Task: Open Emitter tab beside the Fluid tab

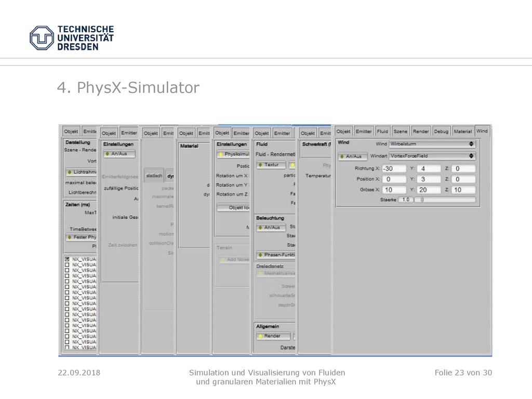Action: pos(364,131)
